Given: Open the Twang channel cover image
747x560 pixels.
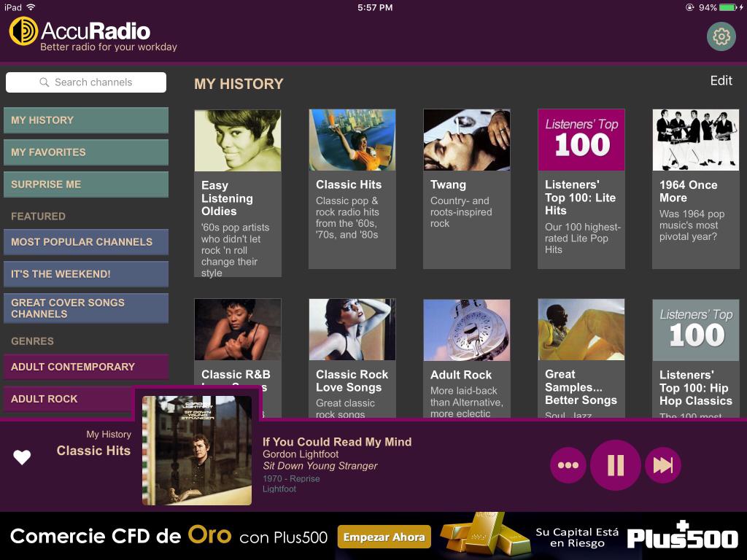Looking at the screenshot, I should pos(466,140).
